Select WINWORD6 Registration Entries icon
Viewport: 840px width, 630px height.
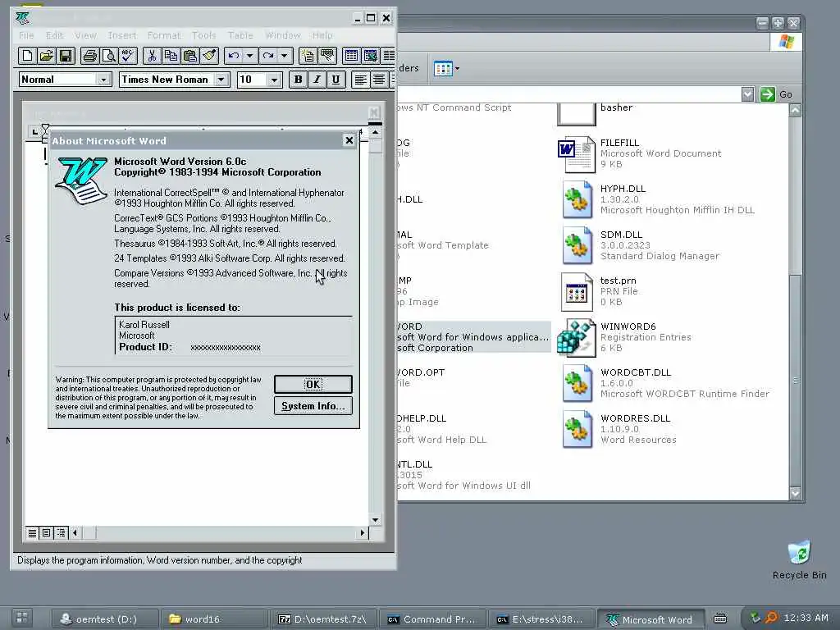tap(577, 338)
